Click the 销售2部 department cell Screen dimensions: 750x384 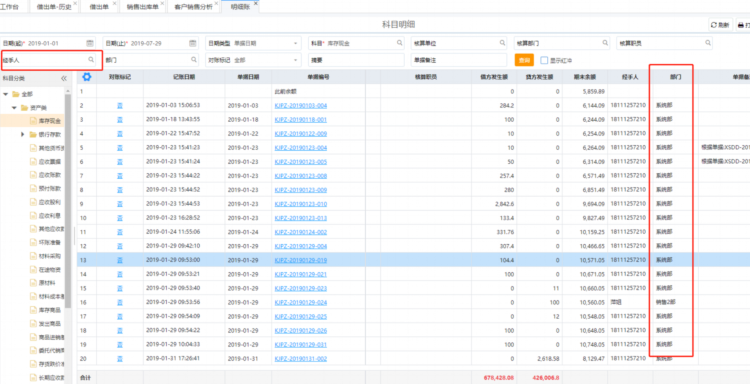click(665, 302)
